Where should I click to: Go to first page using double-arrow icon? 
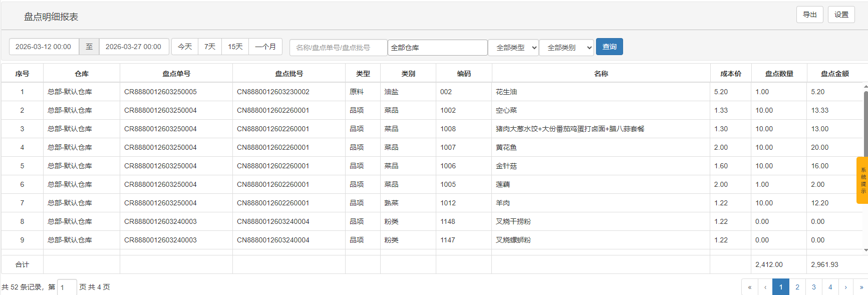[749, 287]
